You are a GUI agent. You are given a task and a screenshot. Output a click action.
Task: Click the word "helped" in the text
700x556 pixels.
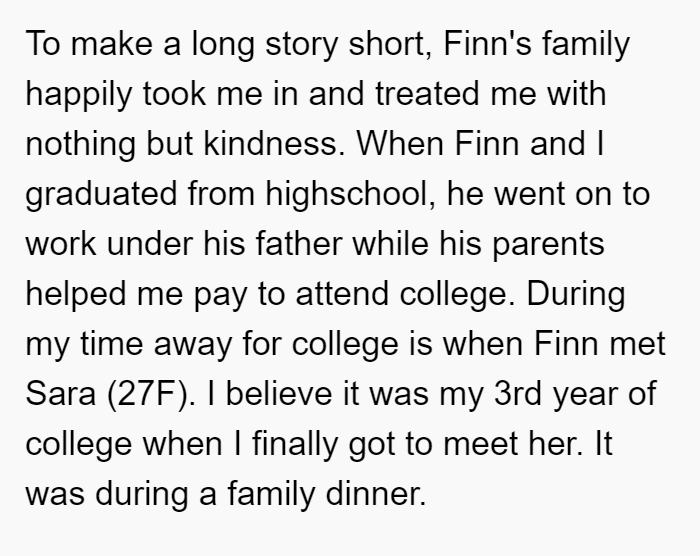click(75, 296)
